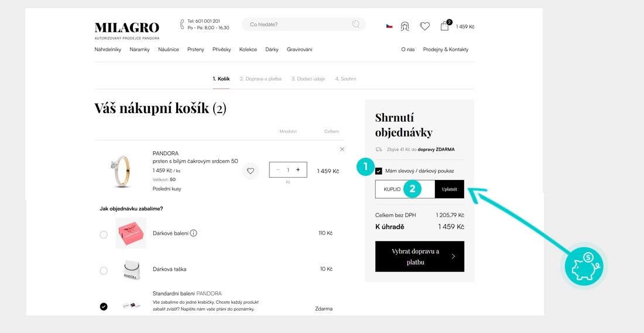Image resolution: width=644 pixels, height=333 pixels.
Task: Click info icon next to Dárkové balení
Action: pyautogui.click(x=194, y=233)
